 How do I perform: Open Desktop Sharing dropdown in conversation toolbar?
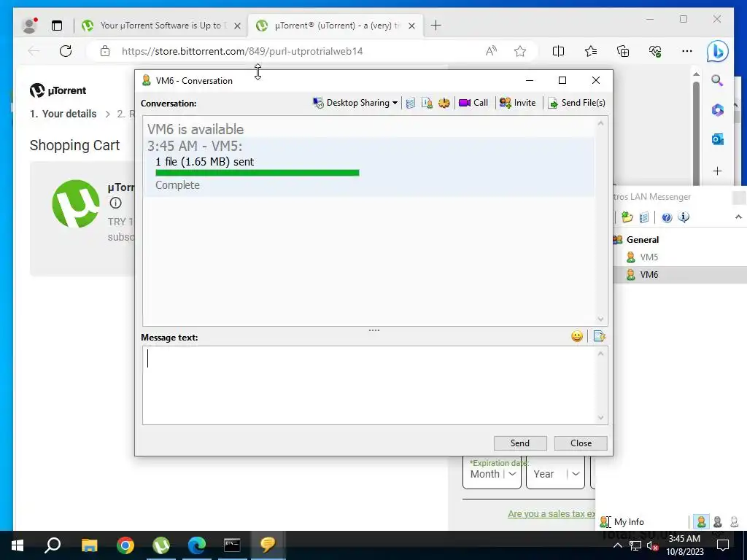pyautogui.click(x=355, y=103)
